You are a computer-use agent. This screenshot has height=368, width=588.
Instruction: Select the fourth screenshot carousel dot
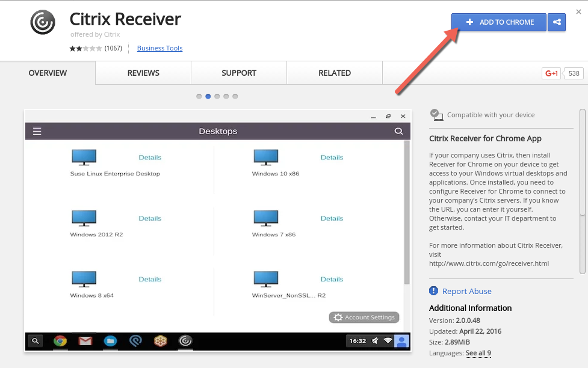(226, 96)
